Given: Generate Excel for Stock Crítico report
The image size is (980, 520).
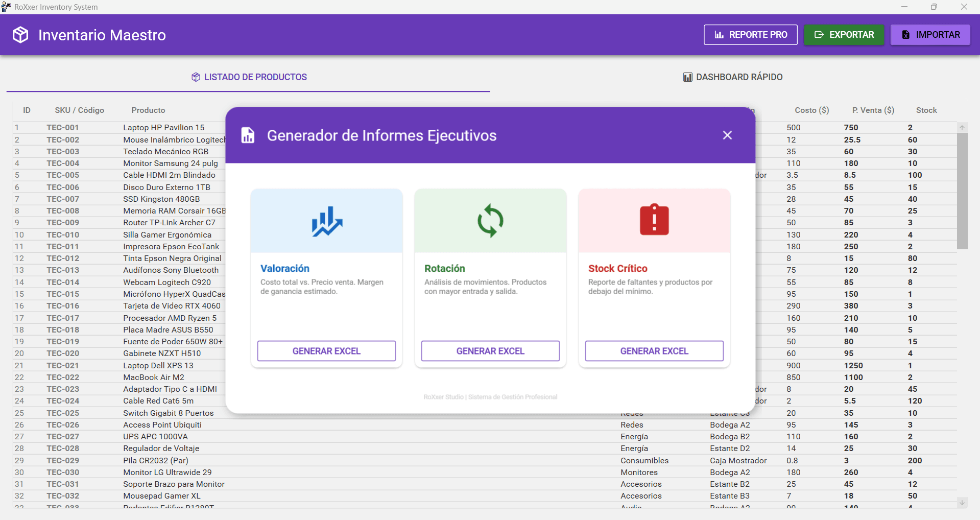Looking at the screenshot, I should point(654,351).
